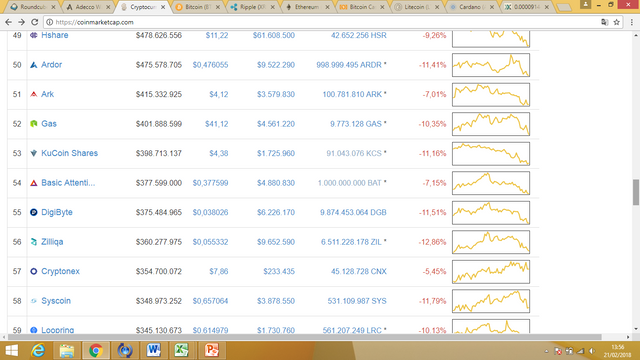The width and height of the screenshot is (640, 360).
Task: Open Excel from the taskbar
Action: click(182, 351)
